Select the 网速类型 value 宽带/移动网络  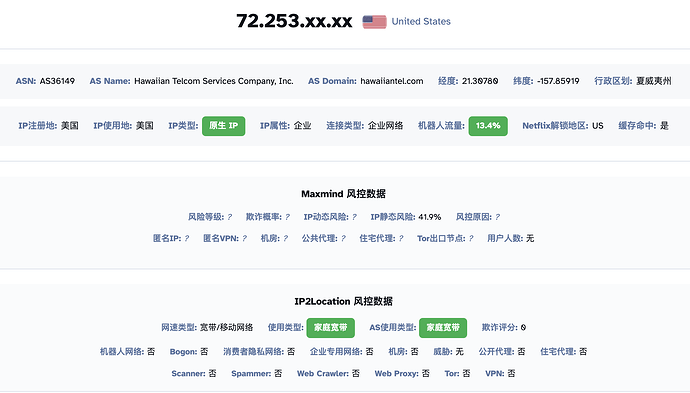pyautogui.click(x=227, y=328)
